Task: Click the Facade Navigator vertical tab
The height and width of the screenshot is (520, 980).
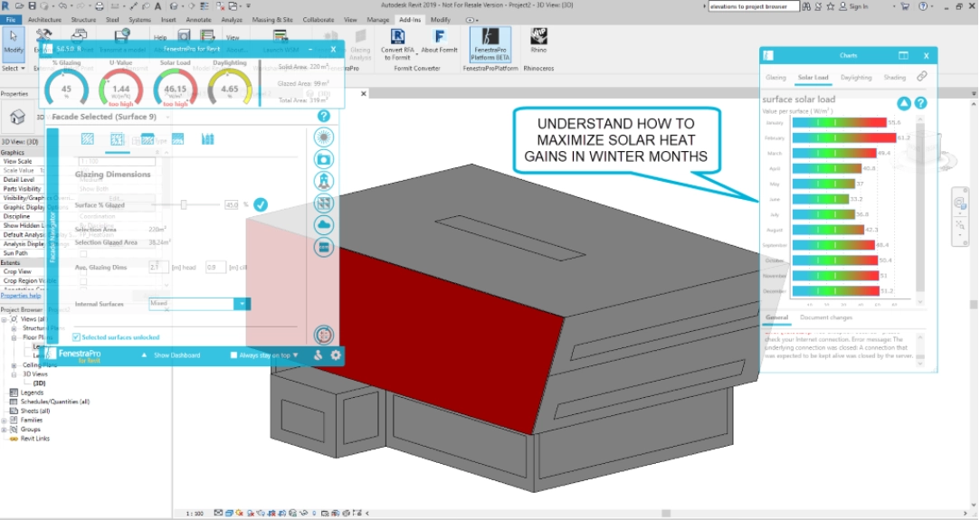Action: (x=52, y=237)
